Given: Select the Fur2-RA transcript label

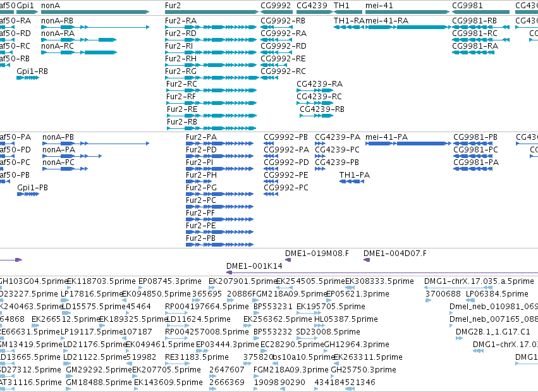Looking at the screenshot, I should [x=181, y=21].
